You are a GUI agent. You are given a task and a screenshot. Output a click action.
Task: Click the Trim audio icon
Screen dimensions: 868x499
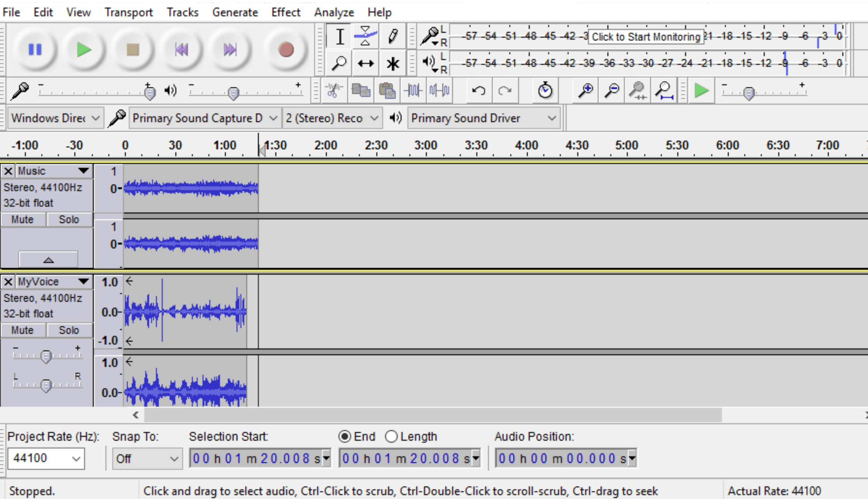point(413,91)
